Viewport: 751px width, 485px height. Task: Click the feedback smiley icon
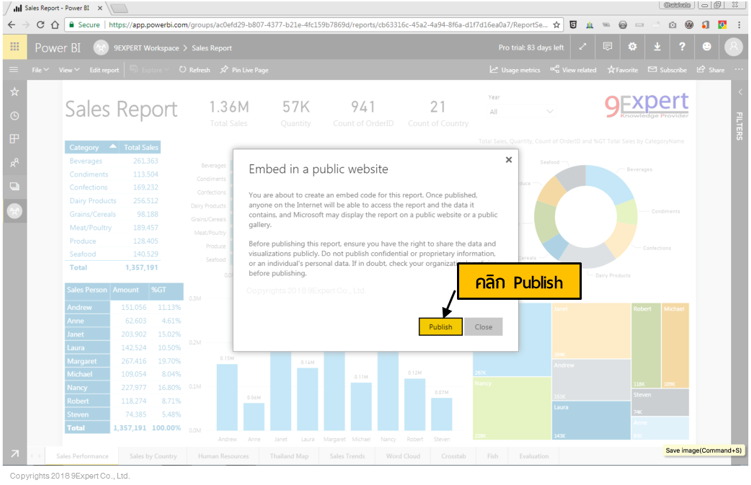[x=707, y=47]
